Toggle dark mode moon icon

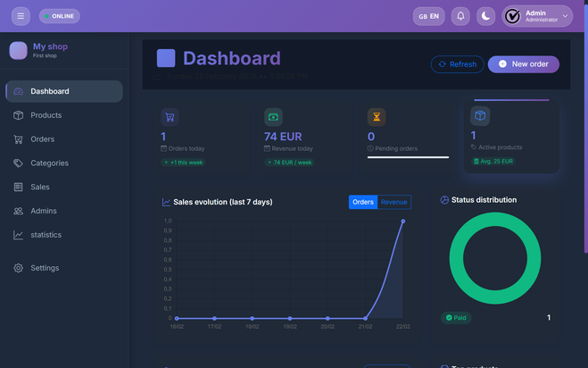point(485,16)
